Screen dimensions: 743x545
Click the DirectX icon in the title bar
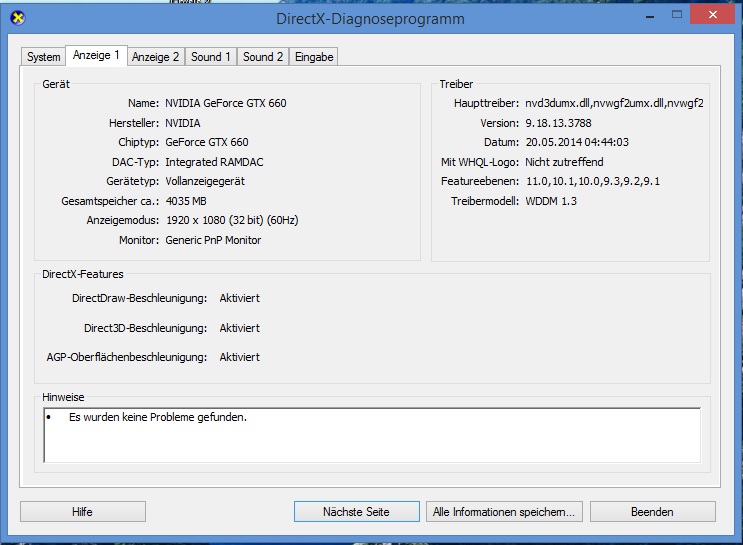[x=18, y=18]
